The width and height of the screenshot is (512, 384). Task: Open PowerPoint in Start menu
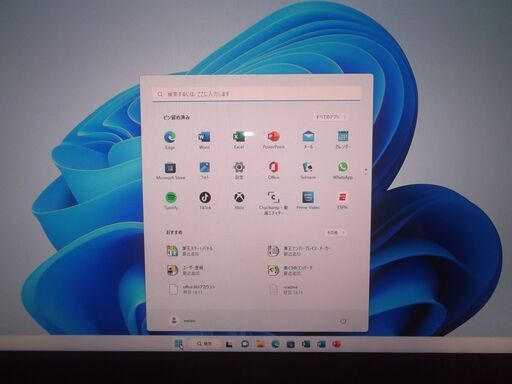coord(273,137)
